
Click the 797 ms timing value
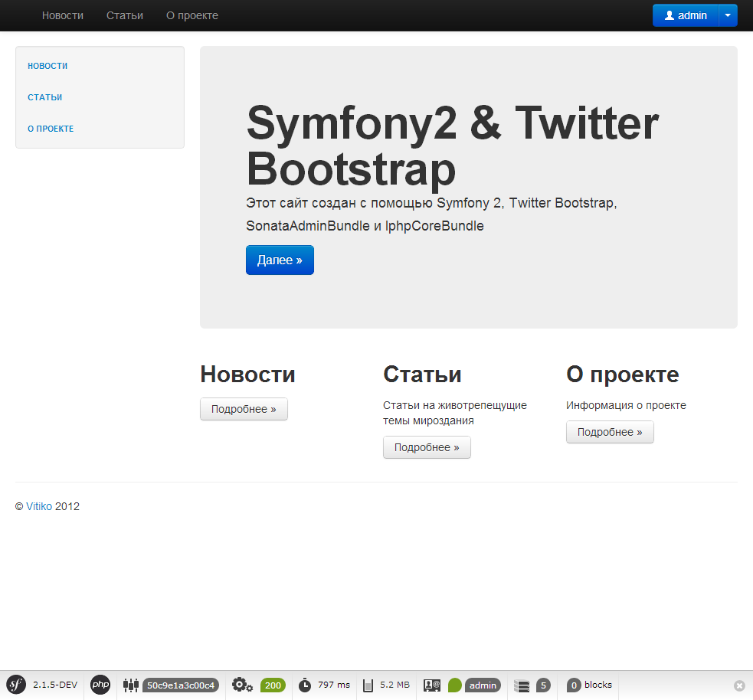coord(334,685)
